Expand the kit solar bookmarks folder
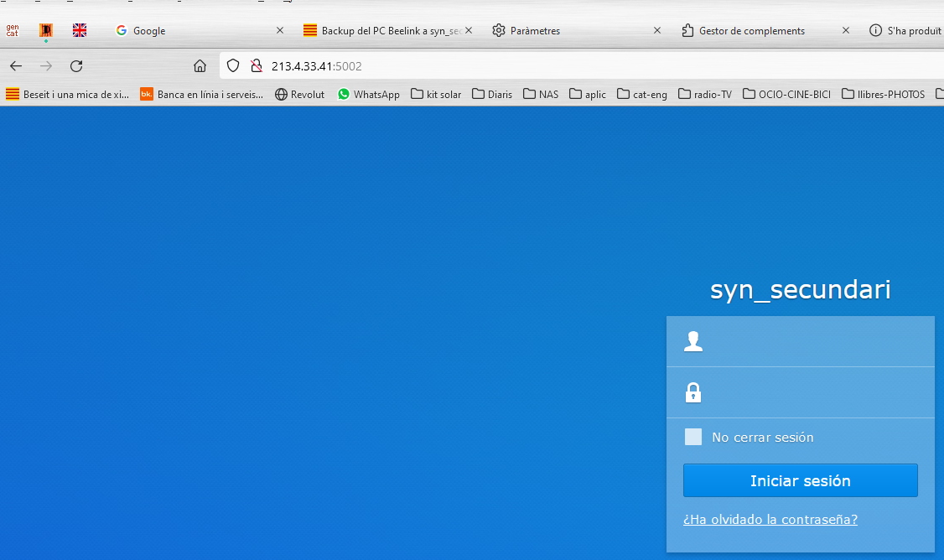This screenshot has height=560, width=944. pyautogui.click(x=436, y=94)
